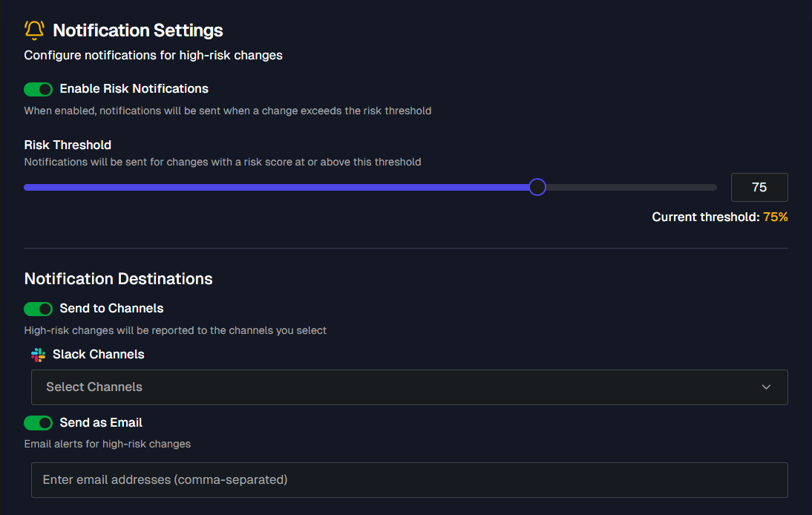Click the threshold slider handle
This screenshot has width=812, height=515.
click(x=537, y=187)
